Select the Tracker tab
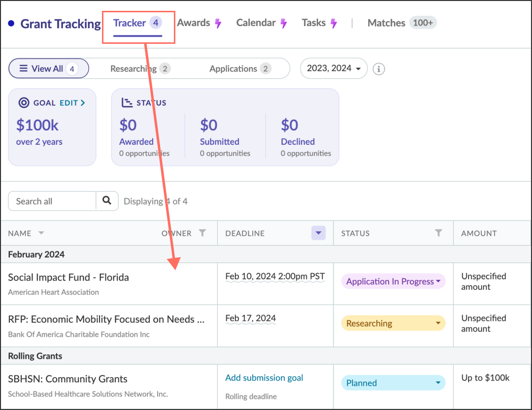 [x=130, y=22]
